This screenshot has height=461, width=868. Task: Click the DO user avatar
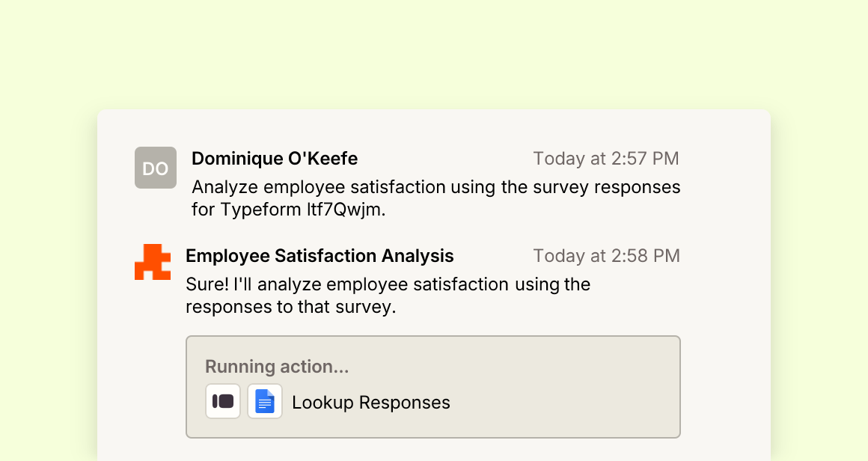(x=156, y=168)
